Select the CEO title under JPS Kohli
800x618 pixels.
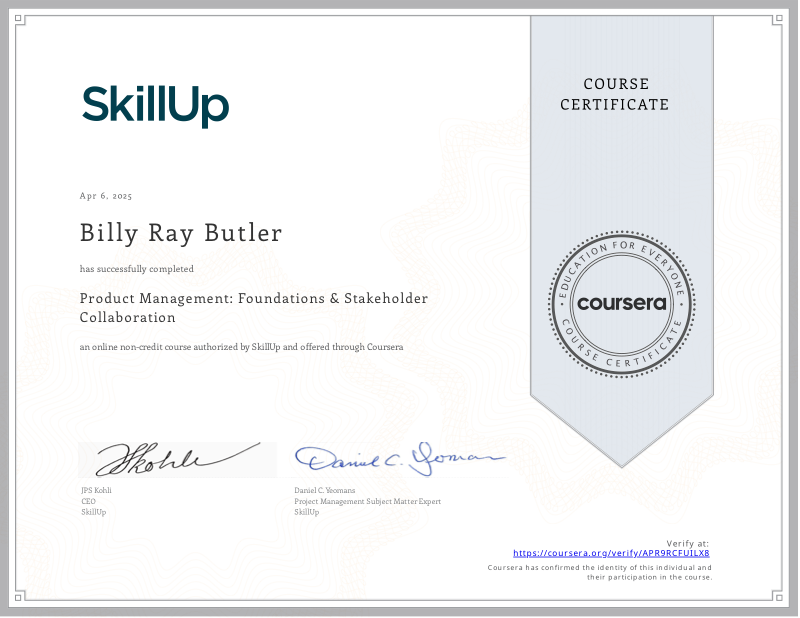(x=89, y=501)
